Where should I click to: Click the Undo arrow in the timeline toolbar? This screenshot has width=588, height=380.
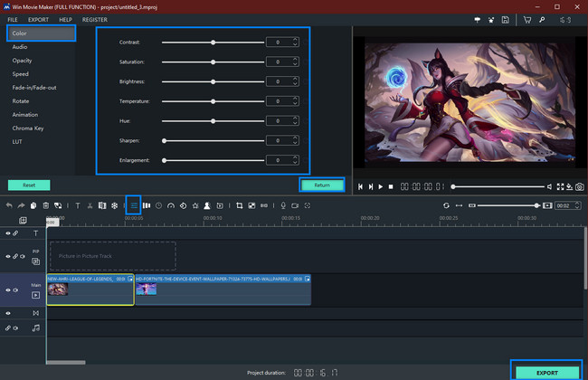click(x=9, y=205)
